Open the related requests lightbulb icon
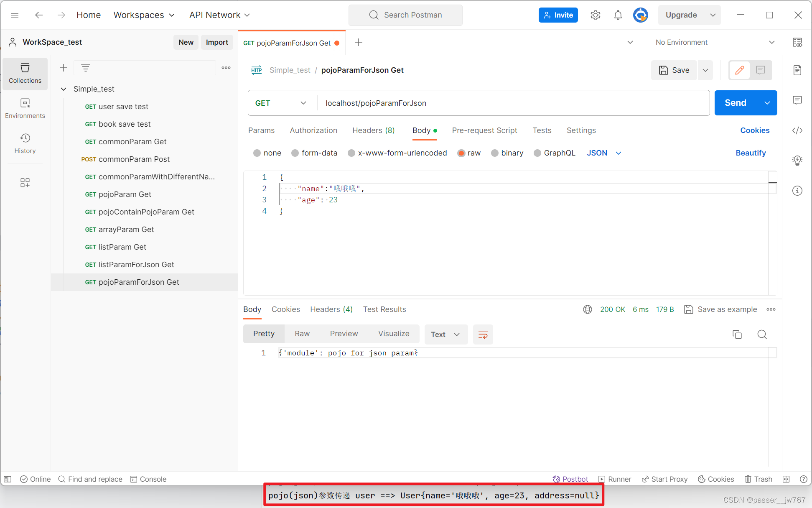Screen dimensions: 812x508 click(x=797, y=160)
